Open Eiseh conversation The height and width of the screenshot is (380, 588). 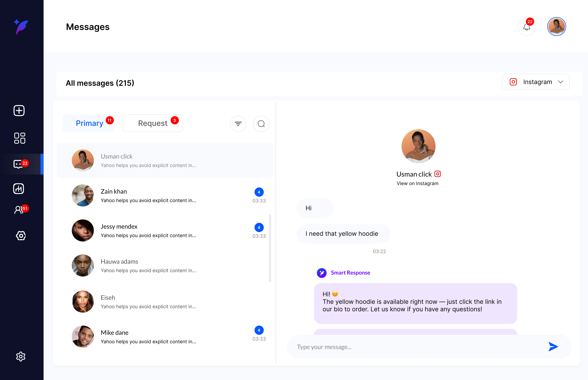pyautogui.click(x=165, y=301)
